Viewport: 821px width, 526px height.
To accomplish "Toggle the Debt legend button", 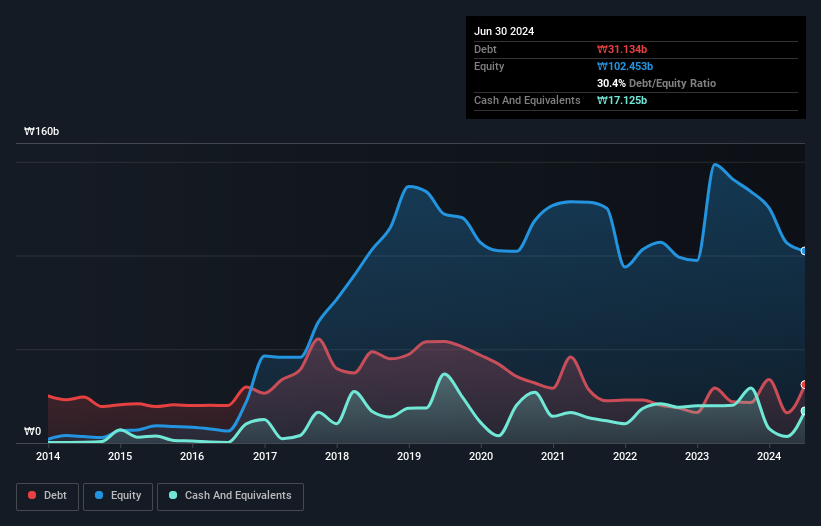I will (x=48, y=496).
